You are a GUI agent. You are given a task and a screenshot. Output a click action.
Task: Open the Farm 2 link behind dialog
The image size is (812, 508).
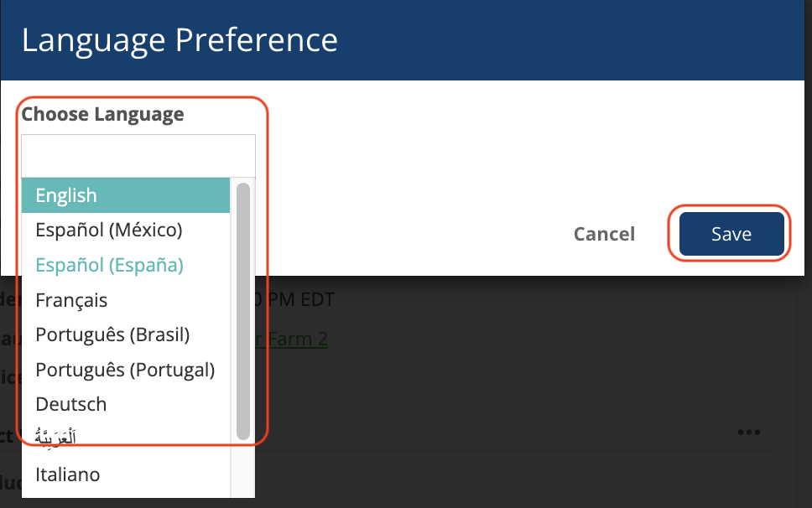tap(292, 340)
